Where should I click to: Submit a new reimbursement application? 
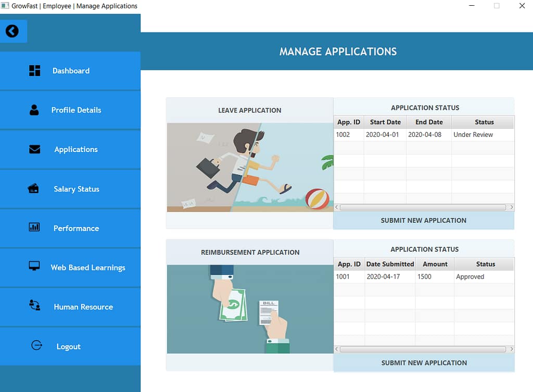pyautogui.click(x=423, y=362)
